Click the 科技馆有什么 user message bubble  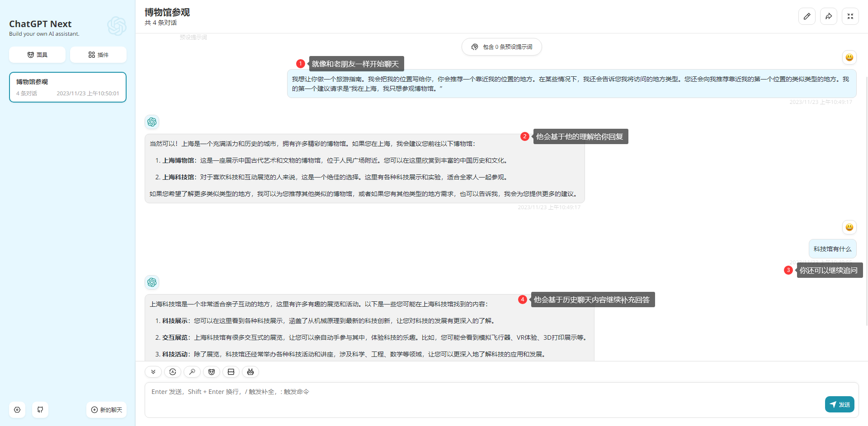[832, 249]
